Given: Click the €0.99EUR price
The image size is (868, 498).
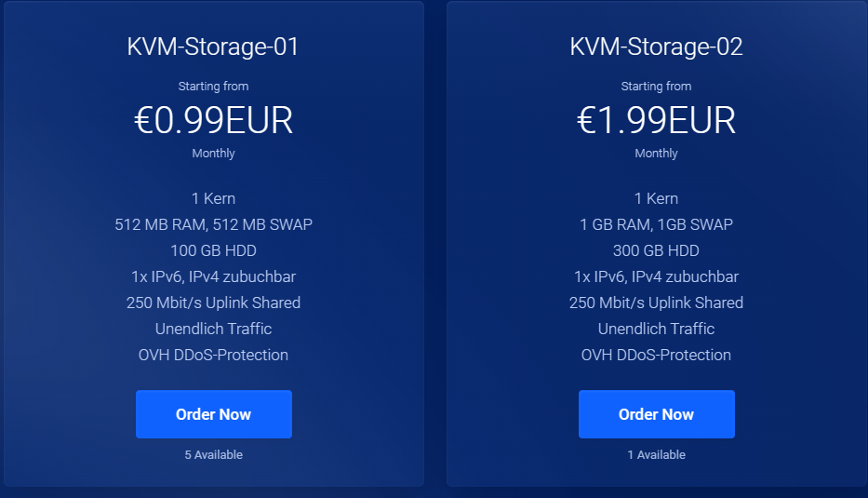Looking at the screenshot, I should (x=213, y=120).
